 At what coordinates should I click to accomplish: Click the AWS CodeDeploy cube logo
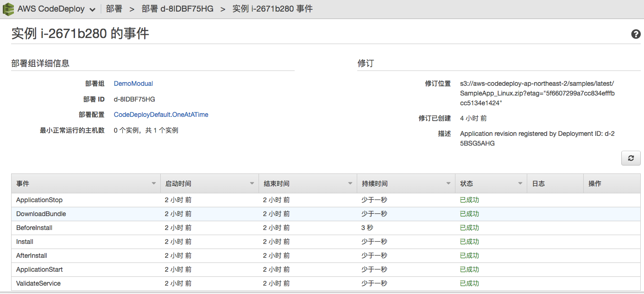[8, 9]
